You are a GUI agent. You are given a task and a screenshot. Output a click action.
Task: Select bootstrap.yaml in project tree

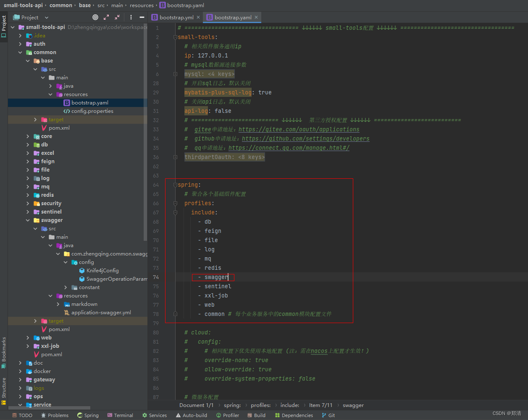click(x=78, y=103)
